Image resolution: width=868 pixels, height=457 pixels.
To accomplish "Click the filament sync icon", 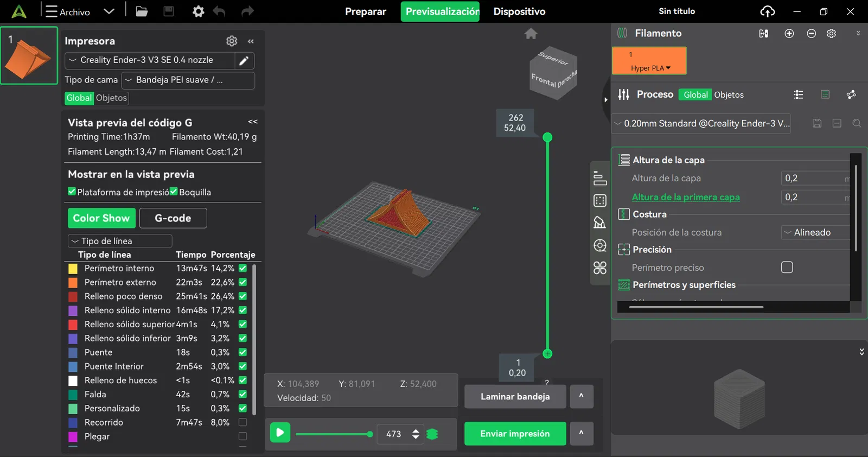I will 764,34.
